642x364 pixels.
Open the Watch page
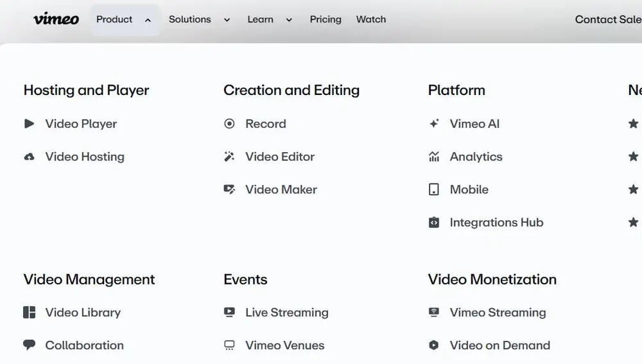click(371, 19)
